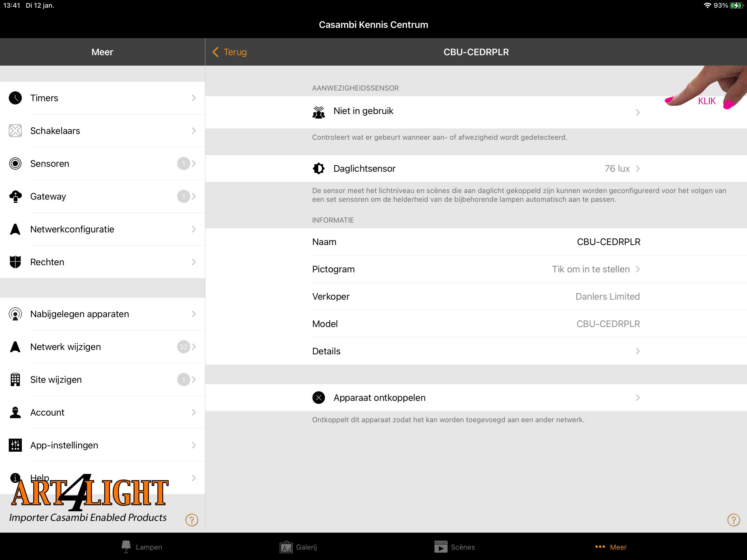Click the Daglichtsensor sun icon
The width and height of the screenshot is (747, 560).
(318, 169)
